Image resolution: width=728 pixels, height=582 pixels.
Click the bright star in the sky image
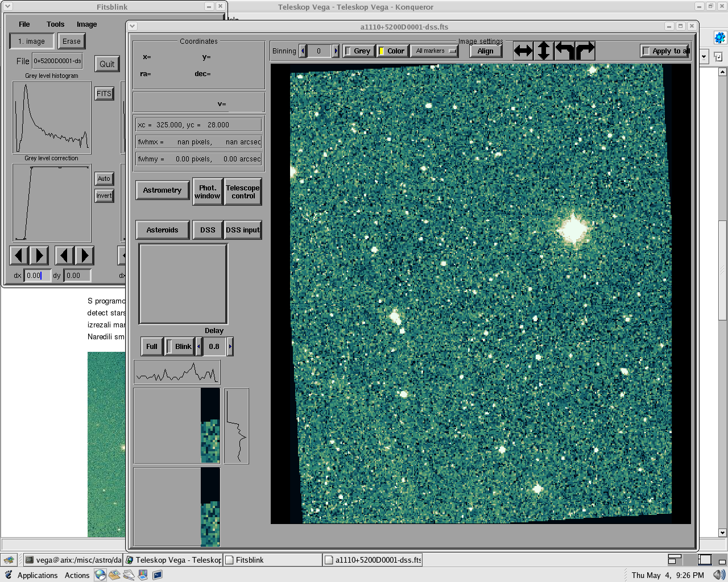click(573, 229)
